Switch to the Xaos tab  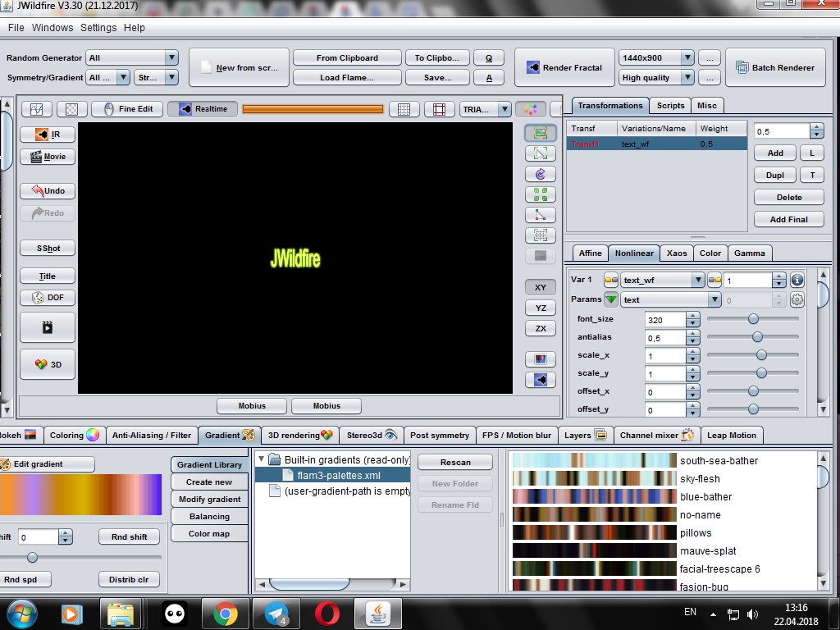(677, 253)
